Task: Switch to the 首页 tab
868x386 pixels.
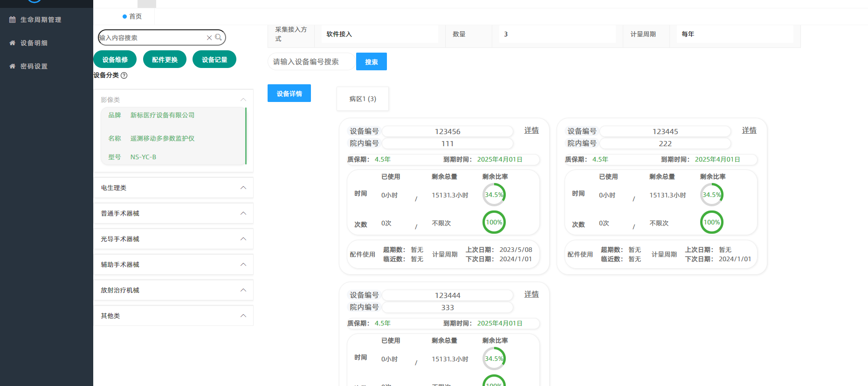Action: pyautogui.click(x=132, y=16)
